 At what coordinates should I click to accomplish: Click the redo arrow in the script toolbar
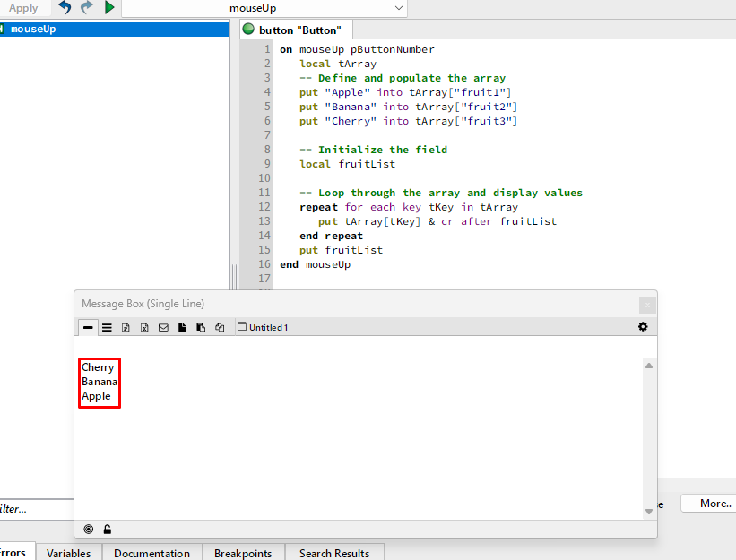tap(87, 8)
